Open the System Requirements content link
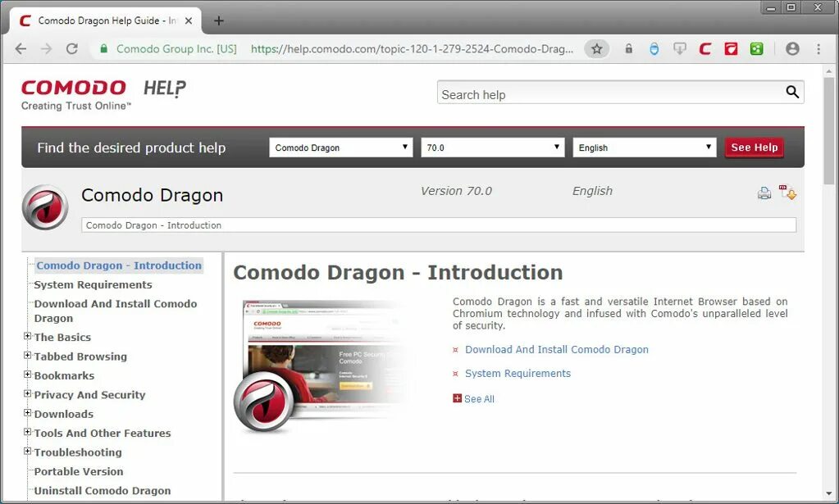Viewport: 839px width, 504px height. coord(518,374)
